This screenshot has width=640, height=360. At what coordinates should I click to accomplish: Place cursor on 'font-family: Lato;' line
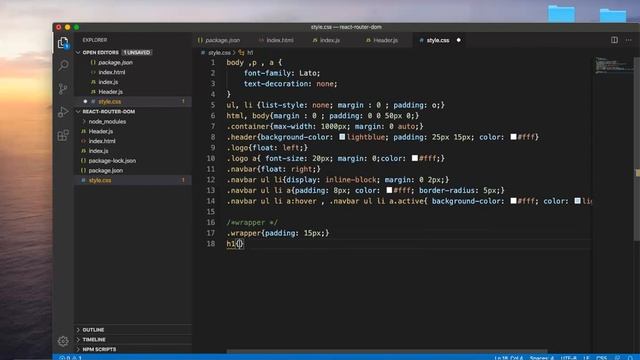pyautogui.click(x=282, y=73)
